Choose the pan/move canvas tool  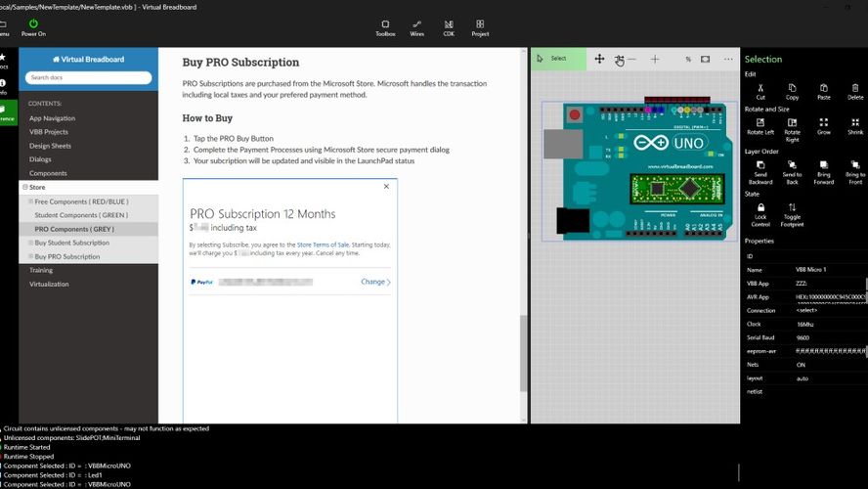[x=599, y=59]
